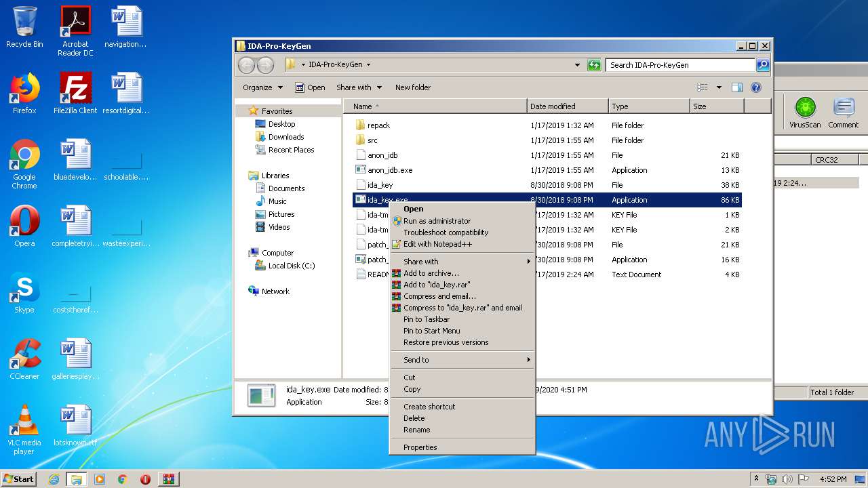Click Explorer Back navigation button
The height and width of the screenshot is (488, 868).
click(x=247, y=65)
